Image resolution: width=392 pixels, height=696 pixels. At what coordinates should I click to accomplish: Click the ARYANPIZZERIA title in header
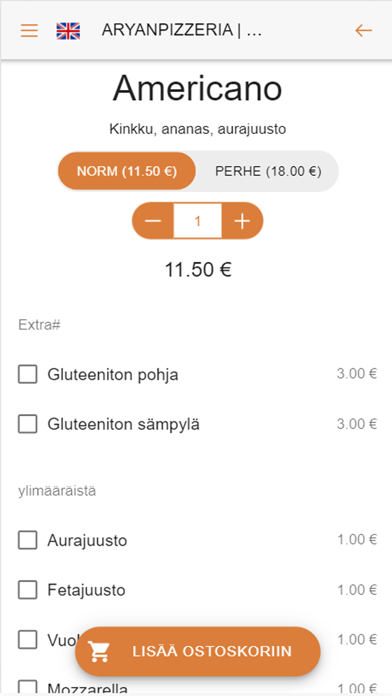click(181, 30)
